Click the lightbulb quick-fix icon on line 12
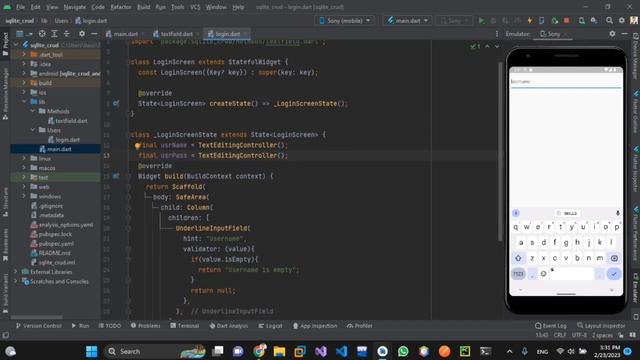640x360 pixels. 138,145
